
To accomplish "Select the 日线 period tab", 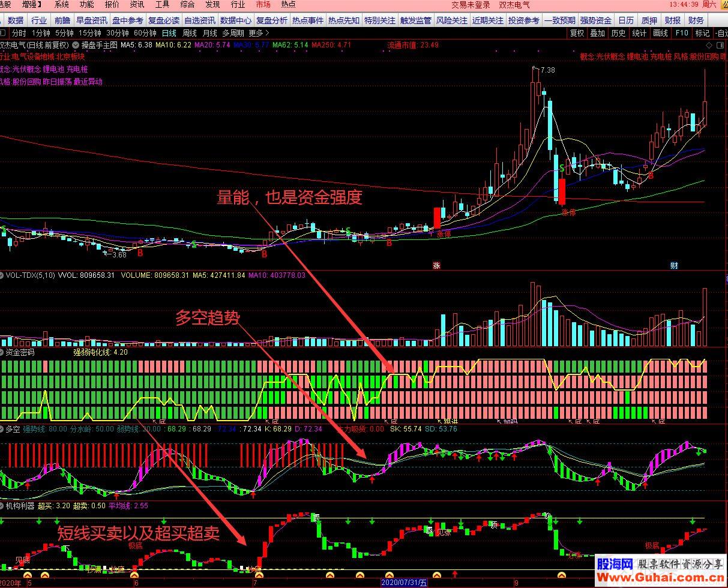I will pos(169,33).
